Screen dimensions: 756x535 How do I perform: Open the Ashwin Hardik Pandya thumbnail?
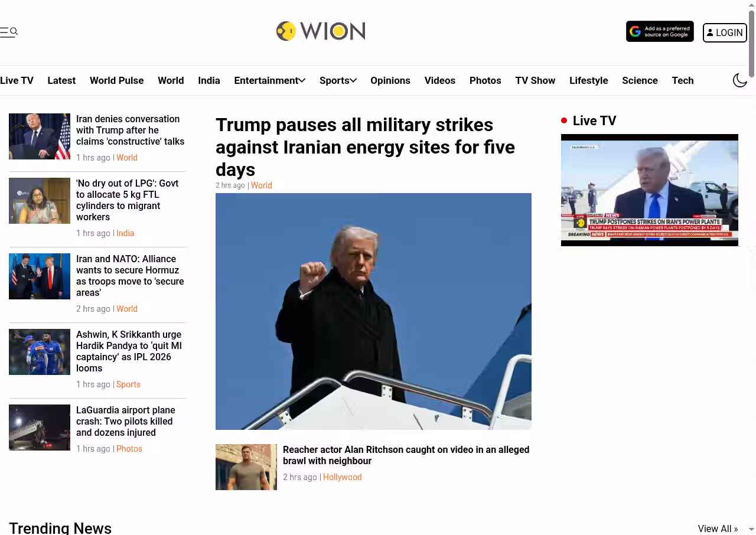40,352
